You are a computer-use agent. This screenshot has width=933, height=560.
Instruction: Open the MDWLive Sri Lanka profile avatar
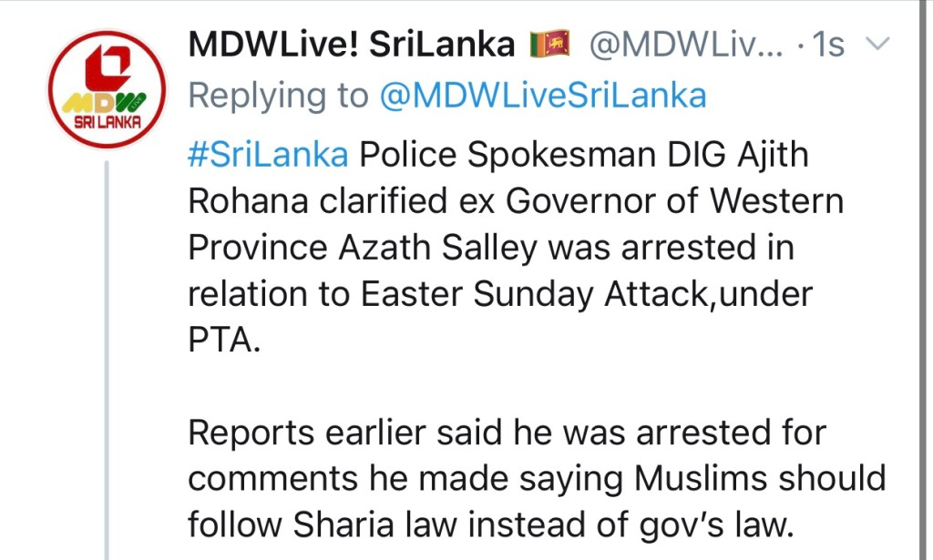tap(107, 89)
